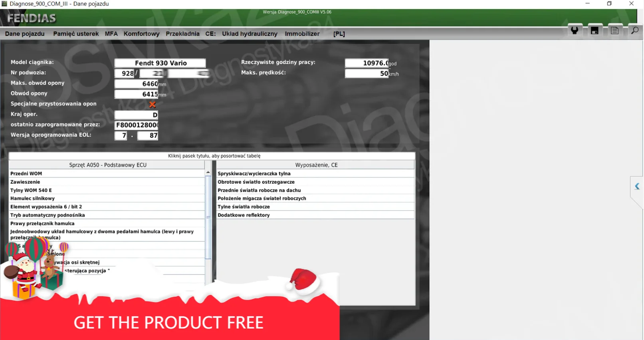Click the floppy disk save icon
The width and height of the screenshot is (644, 340).
click(594, 30)
